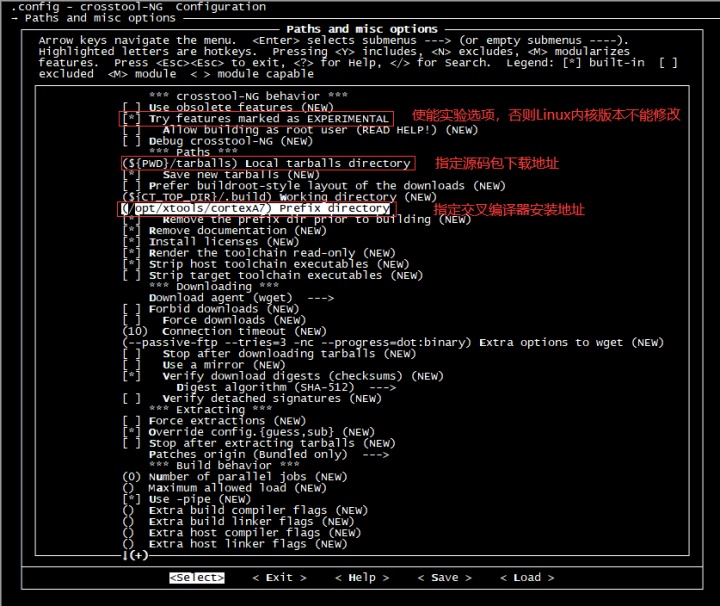Toggle Remove the prefix dir prior to building

pyautogui.click(x=297, y=219)
